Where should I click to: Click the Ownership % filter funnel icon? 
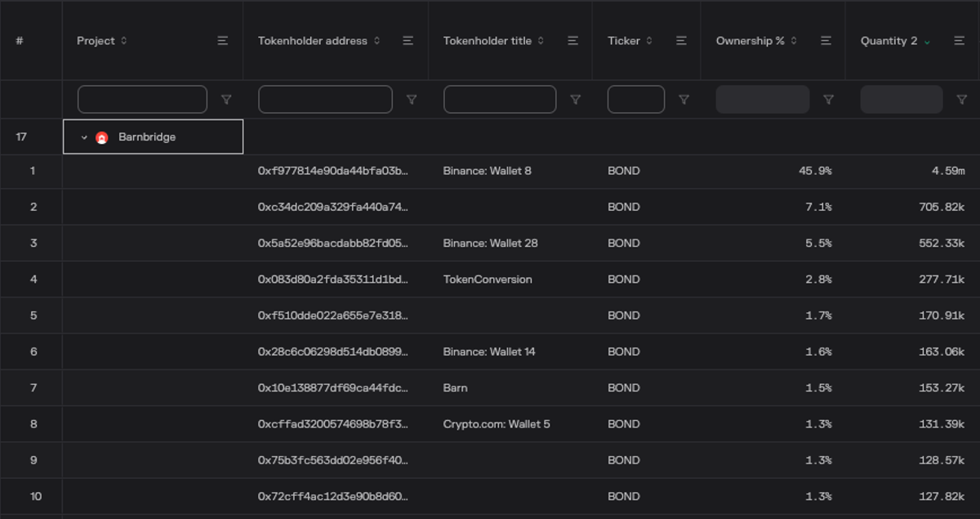click(828, 100)
